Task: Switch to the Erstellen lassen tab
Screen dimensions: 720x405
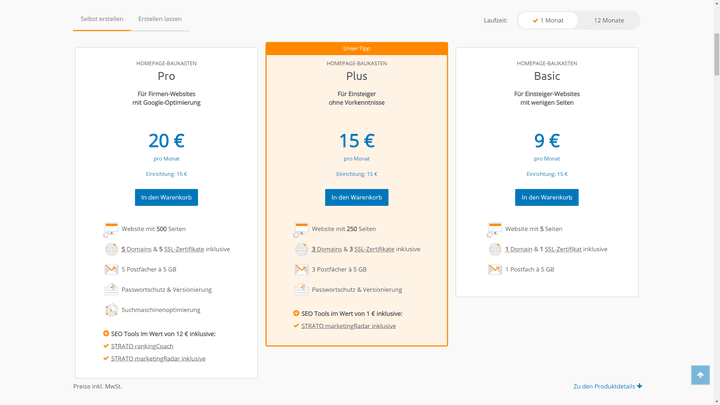Action: pos(160,19)
